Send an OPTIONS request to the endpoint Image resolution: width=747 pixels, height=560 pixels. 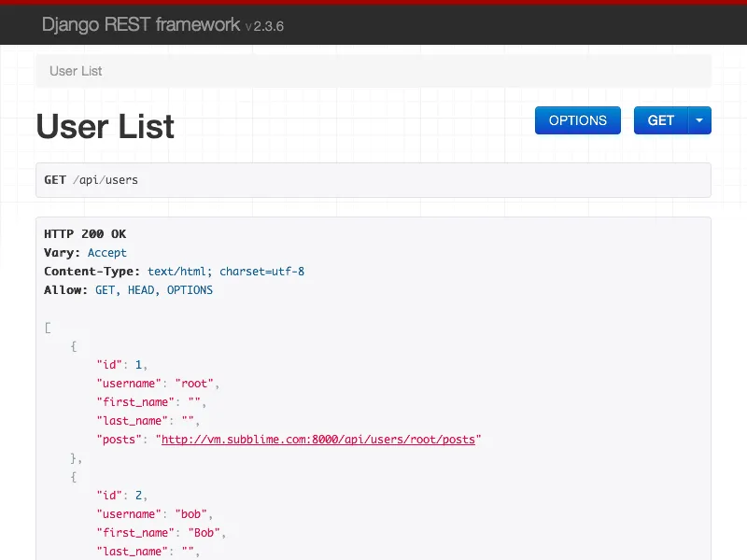click(x=577, y=120)
